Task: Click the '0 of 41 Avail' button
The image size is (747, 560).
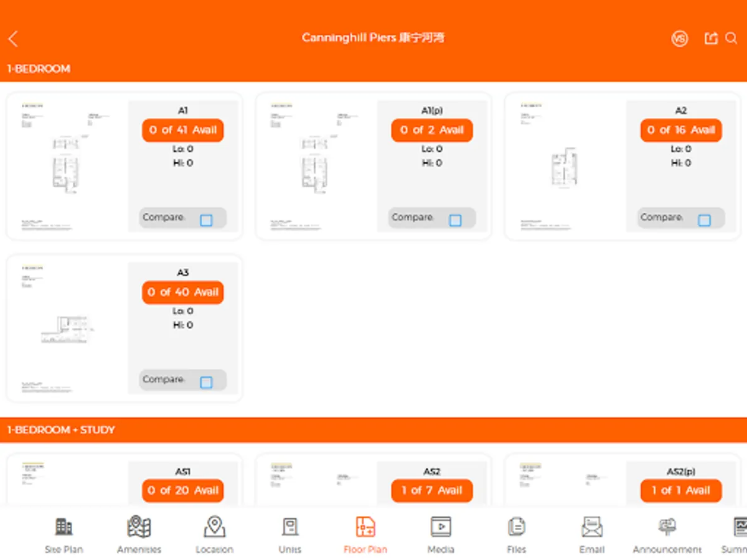Action: (183, 130)
